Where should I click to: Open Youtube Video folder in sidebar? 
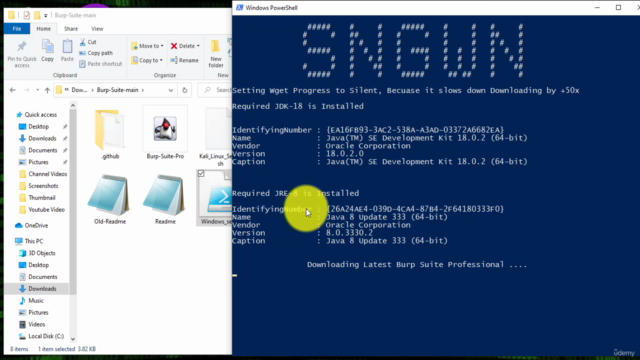point(46,209)
